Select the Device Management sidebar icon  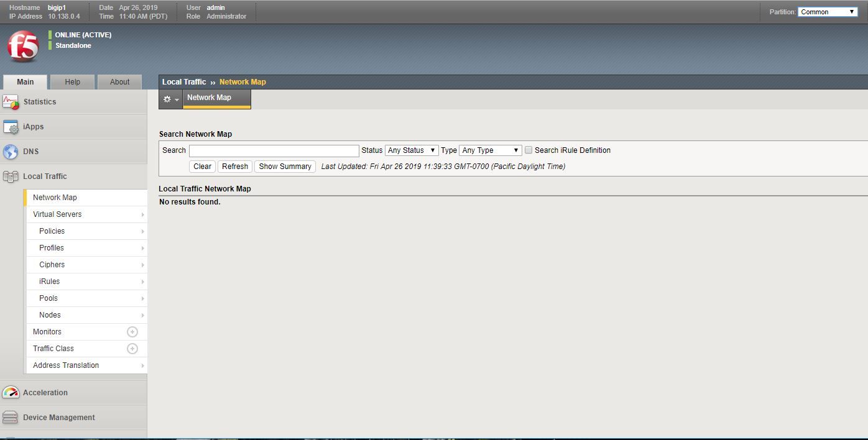[x=11, y=417]
